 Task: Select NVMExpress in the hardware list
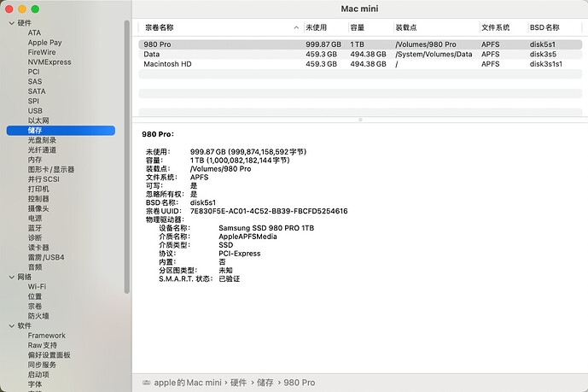pyautogui.click(x=49, y=61)
